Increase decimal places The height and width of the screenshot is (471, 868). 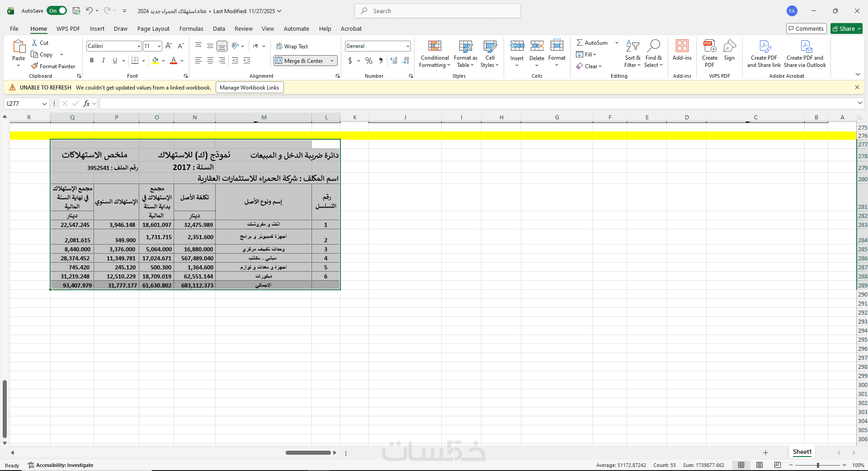[x=394, y=61]
